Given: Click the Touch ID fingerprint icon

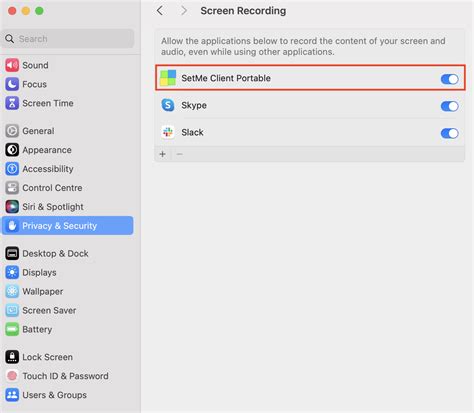Looking at the screenshot, I should pos(12,376).
